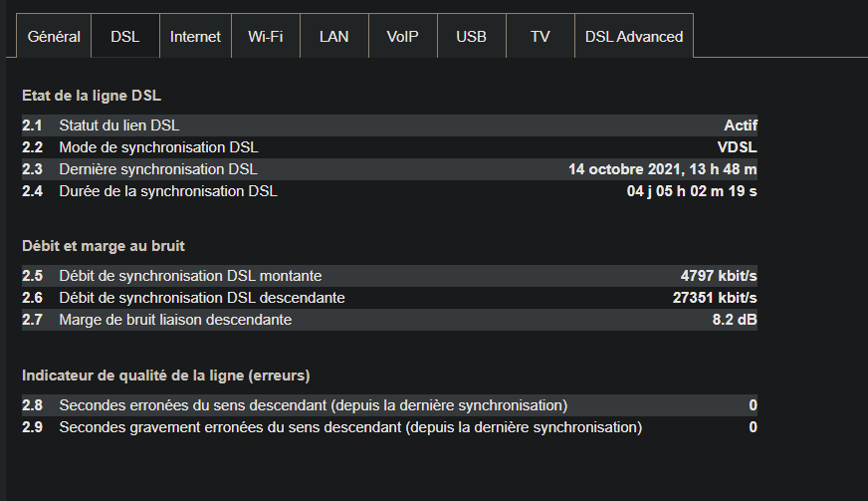
Task: Show the DSL Advanced tab
Action: (x=634, y=37)
